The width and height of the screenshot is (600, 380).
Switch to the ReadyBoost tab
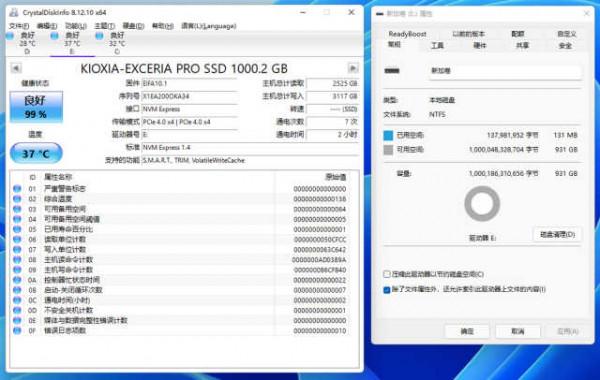coord(407,34)
